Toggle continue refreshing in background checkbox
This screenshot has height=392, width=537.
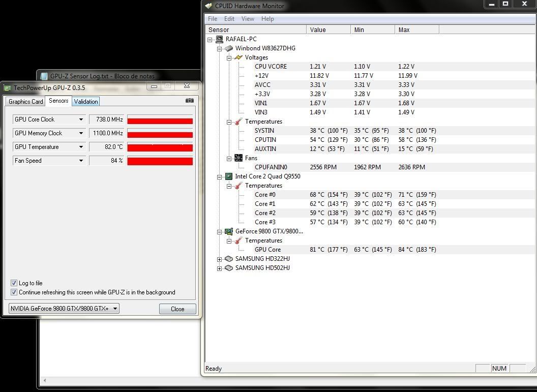click(x=14, y=292)
